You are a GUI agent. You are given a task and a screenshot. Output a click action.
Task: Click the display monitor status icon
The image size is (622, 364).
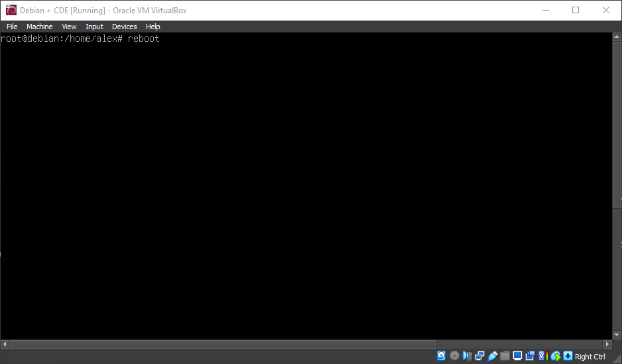(x=517, y=356)
